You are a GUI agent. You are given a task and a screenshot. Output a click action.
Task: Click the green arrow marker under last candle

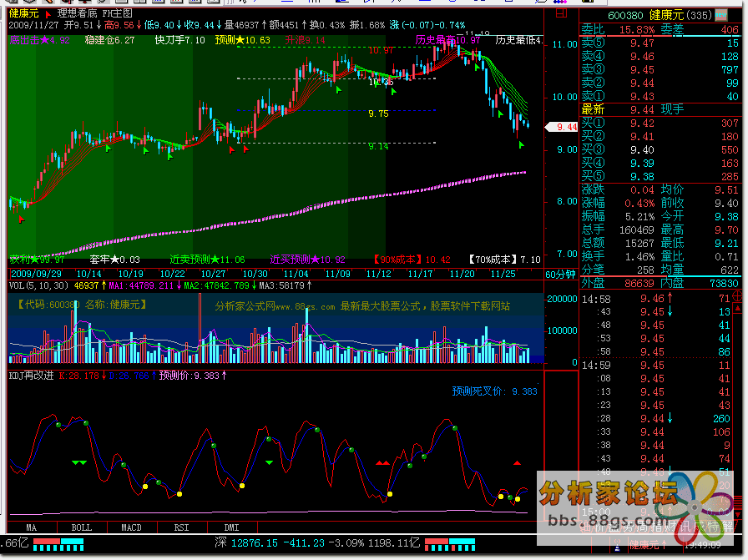(522, 145)
